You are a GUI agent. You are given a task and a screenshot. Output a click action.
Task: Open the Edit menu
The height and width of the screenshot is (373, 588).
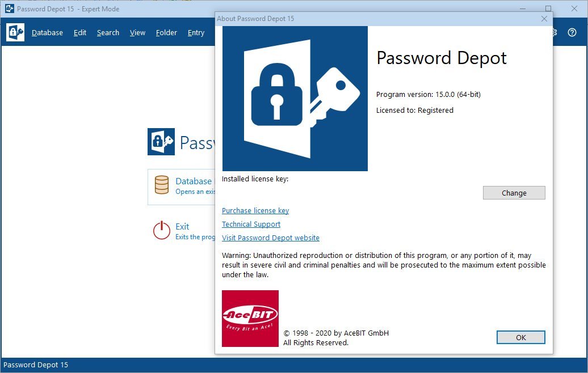point(80,32)
